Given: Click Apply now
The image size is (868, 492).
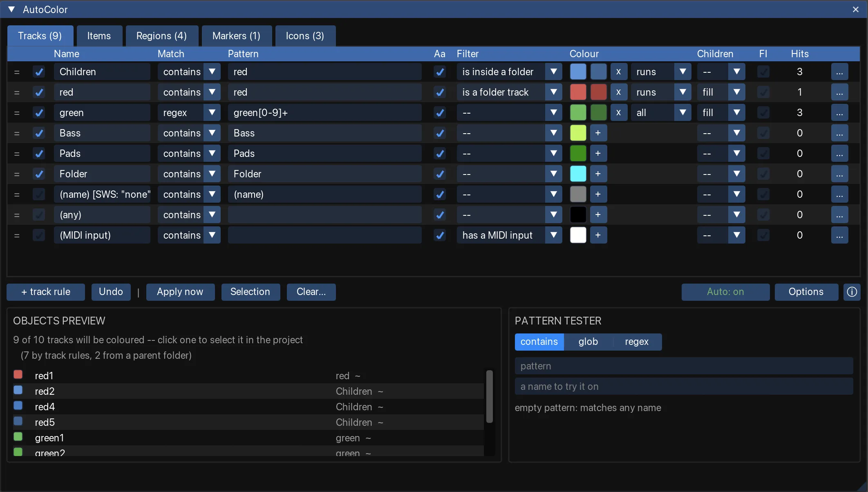Looking at the screenshot, I should [x=180, y=292].
